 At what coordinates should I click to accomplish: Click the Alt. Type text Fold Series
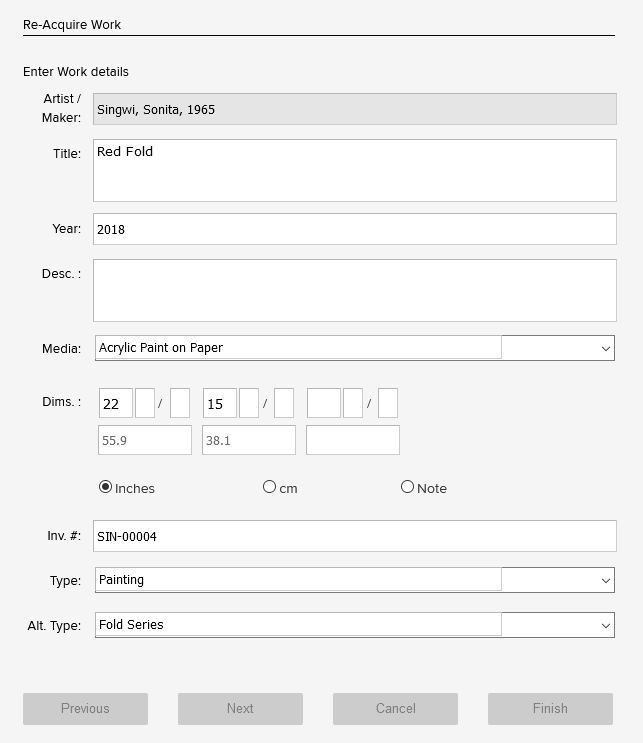pos(298,625)
